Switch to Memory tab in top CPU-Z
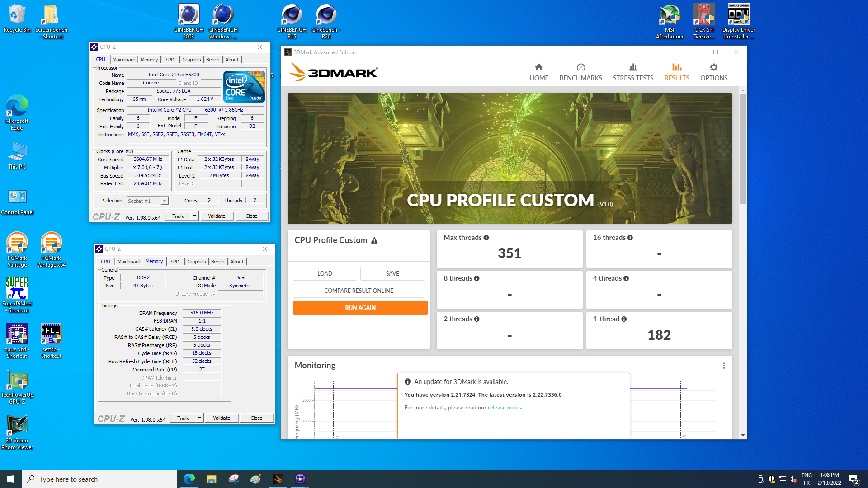The width and height of the screenshot is (868, 488). (x=149, y=60)
